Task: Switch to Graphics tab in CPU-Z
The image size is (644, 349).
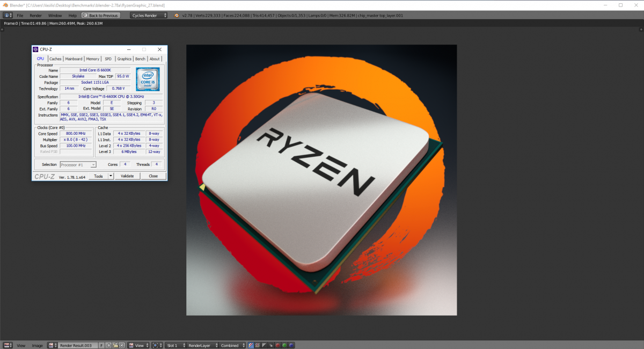Action: click(x=125, y=59)
